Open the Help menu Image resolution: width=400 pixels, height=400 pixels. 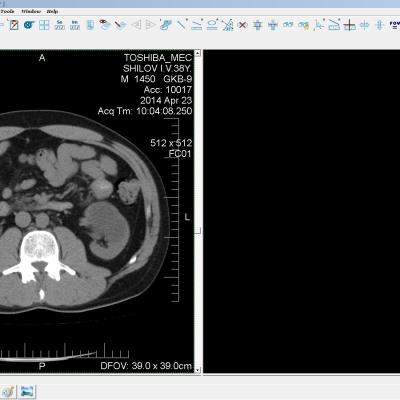tap(52, 11)
